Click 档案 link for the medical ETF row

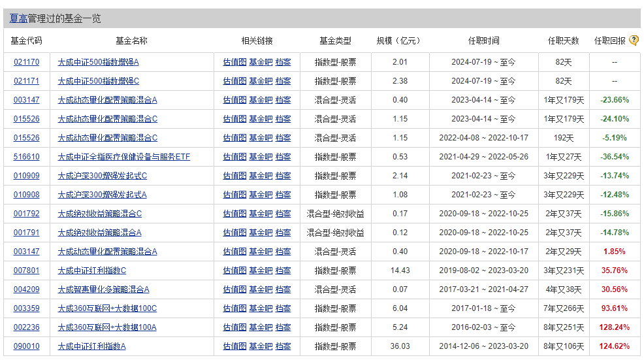tap(283, 157)
